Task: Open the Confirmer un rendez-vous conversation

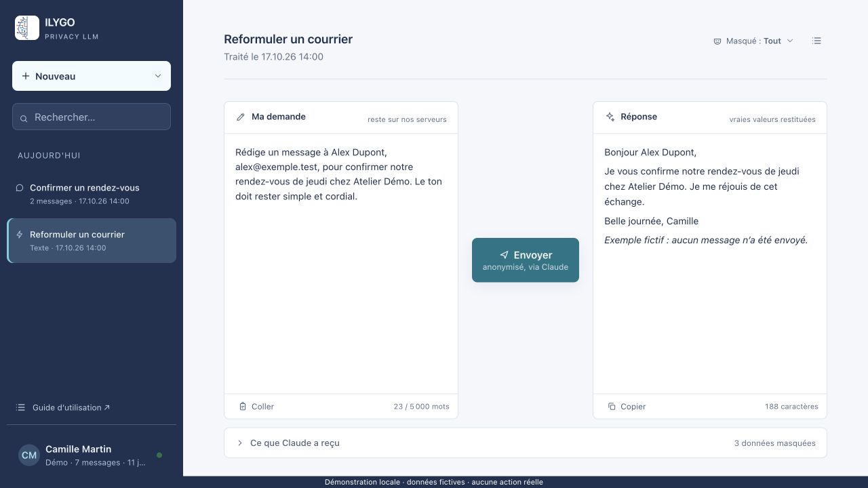Action: pos(92,194)
